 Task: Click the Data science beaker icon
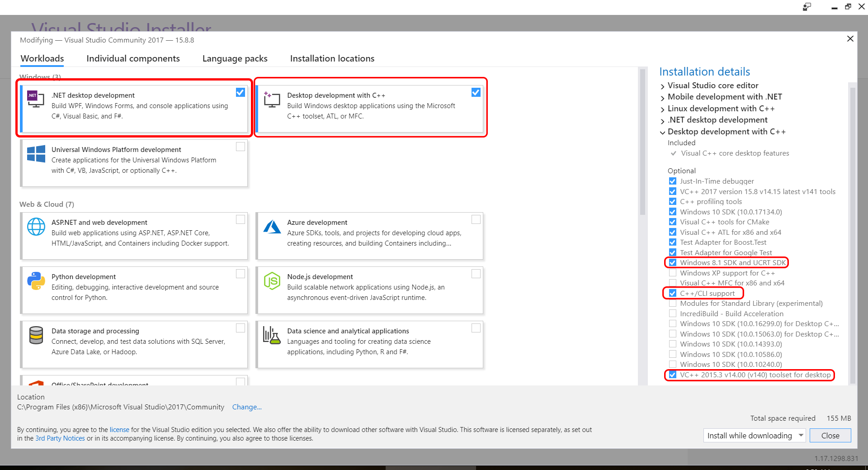[271, 335]
